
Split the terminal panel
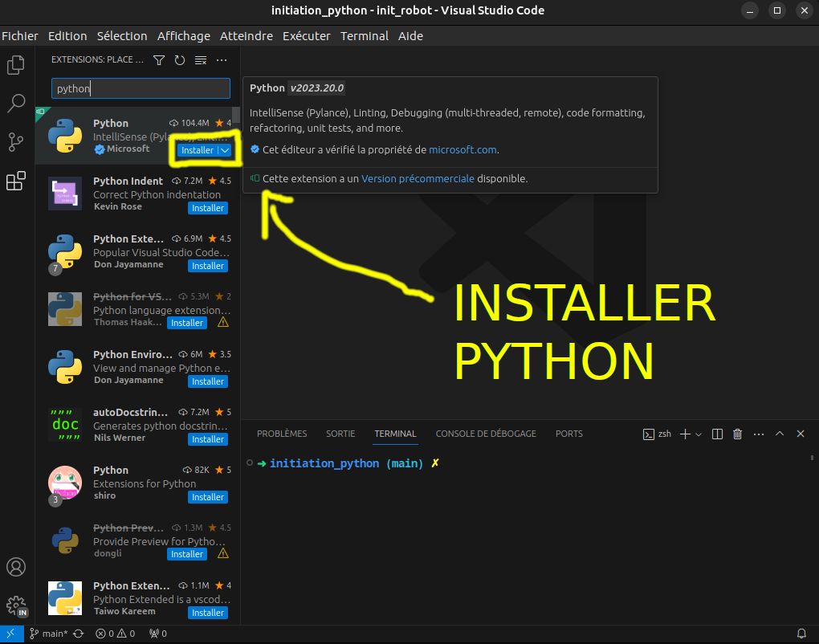coord(717,434)
